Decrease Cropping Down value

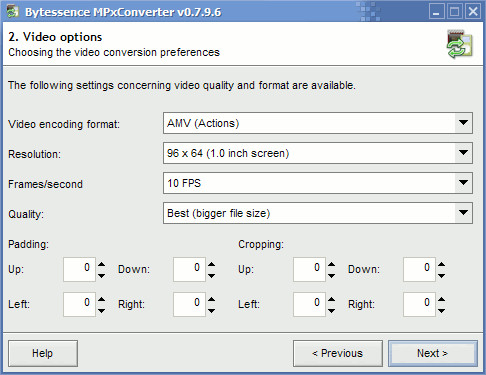click(441, 275)
